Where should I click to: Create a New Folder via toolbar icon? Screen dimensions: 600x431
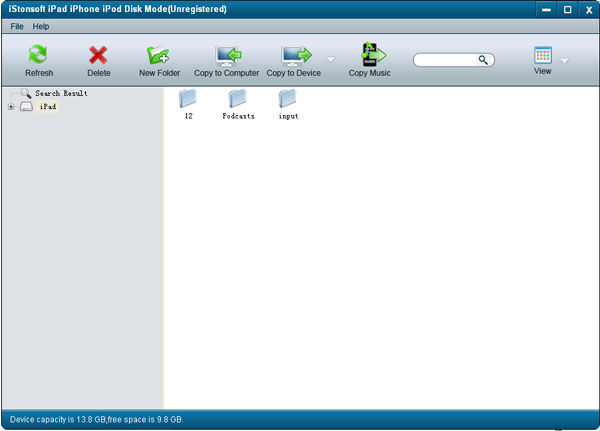click(158, 55)
